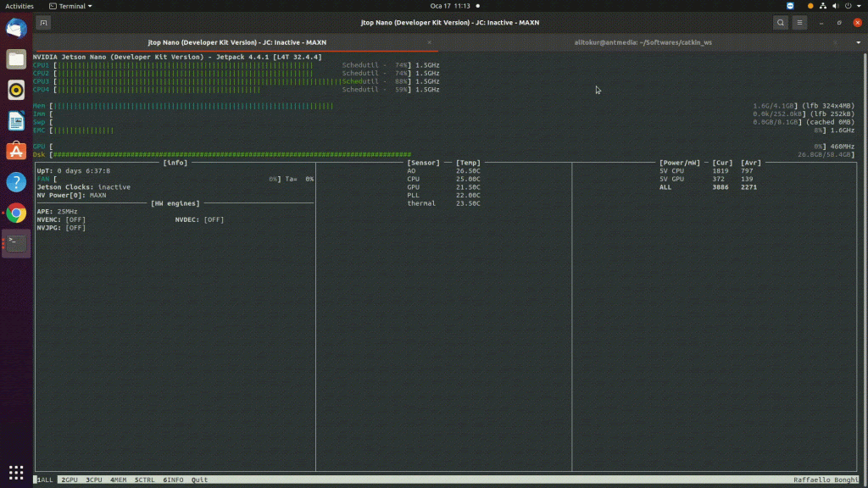The image size is (868, 488).
Task: Switch to the jtop Nano terminal tab
Action: pos(236,42)
